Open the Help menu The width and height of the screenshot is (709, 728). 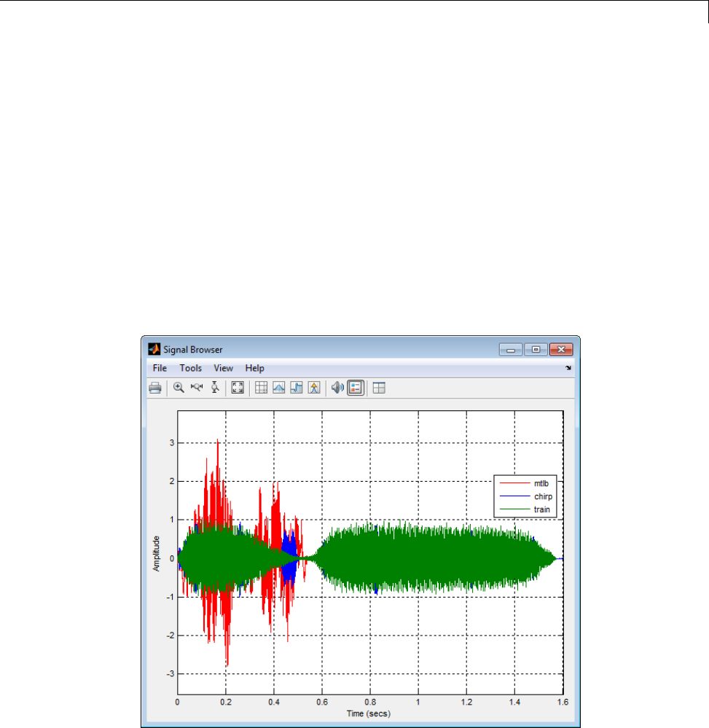[x=254, y=368]
